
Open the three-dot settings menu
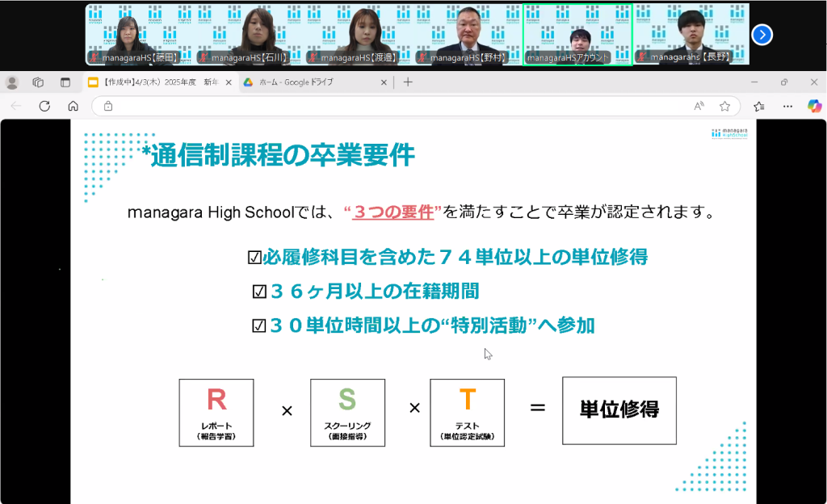pyautogui.click(x=787, y=106)
